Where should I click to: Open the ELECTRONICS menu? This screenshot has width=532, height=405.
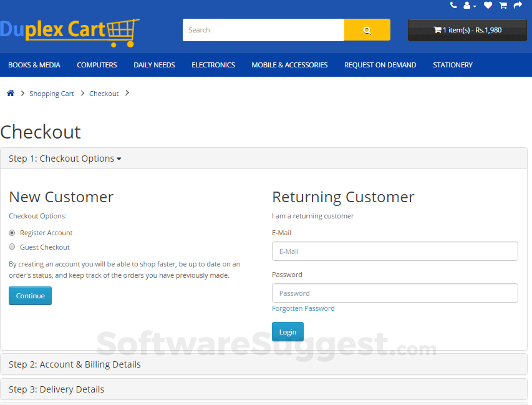pos(213,65)
